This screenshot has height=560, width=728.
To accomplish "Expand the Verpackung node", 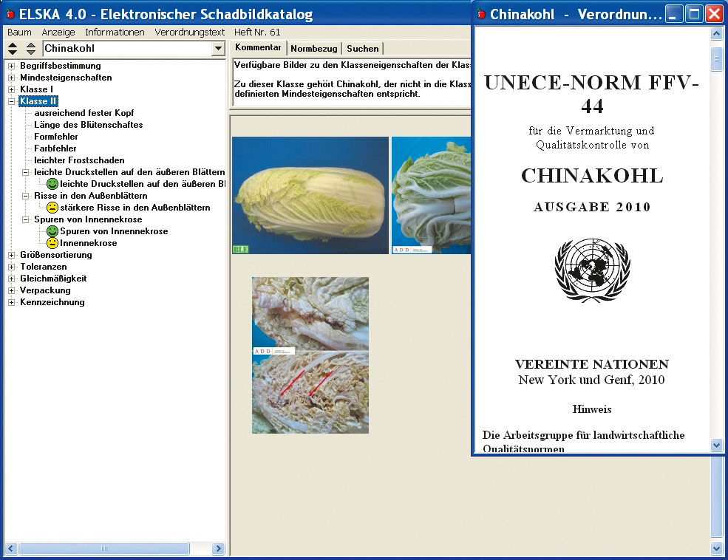I will point(12,290).
